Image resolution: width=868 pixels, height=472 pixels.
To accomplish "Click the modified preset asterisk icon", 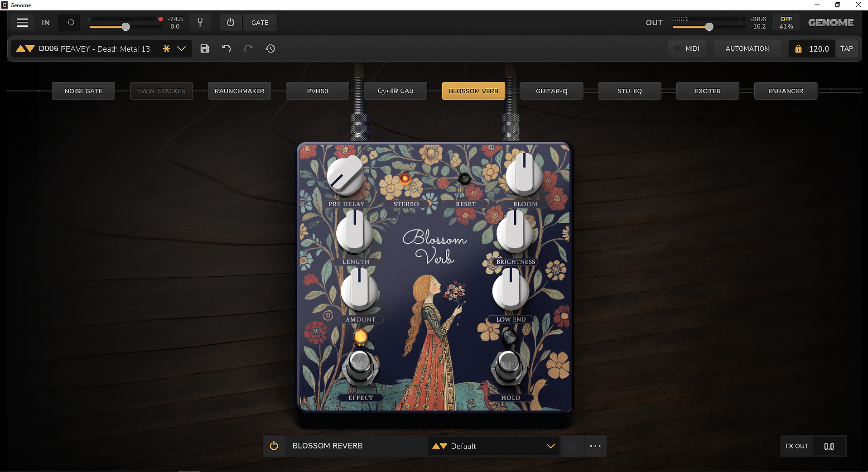I will pos(167,48).
